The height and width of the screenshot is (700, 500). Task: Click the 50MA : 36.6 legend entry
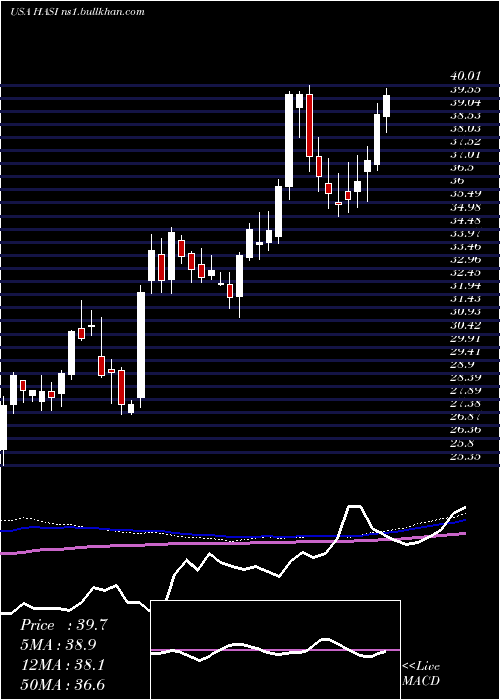[x=62, y=684]
